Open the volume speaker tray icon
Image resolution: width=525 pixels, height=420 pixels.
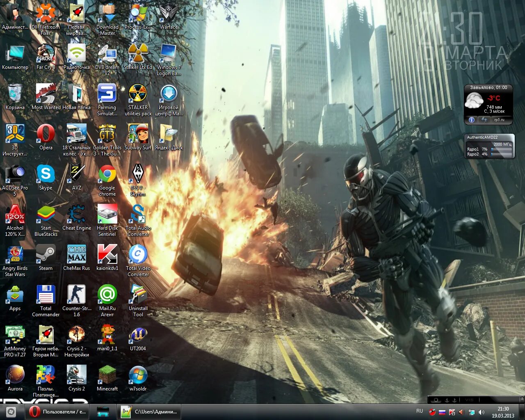click(482, 412)
